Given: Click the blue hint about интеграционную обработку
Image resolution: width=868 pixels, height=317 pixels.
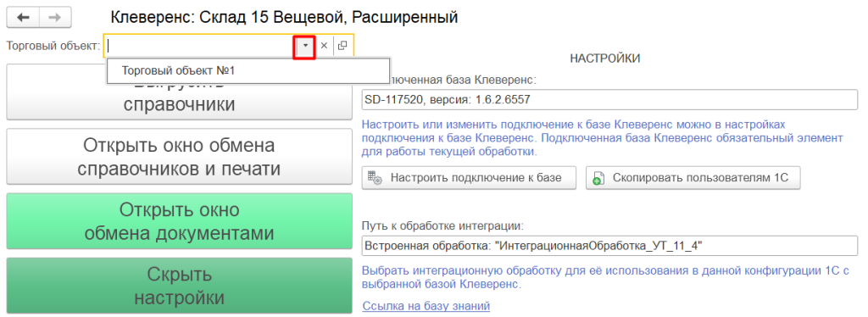Looking at the screenshot, I should coord(605,278).
